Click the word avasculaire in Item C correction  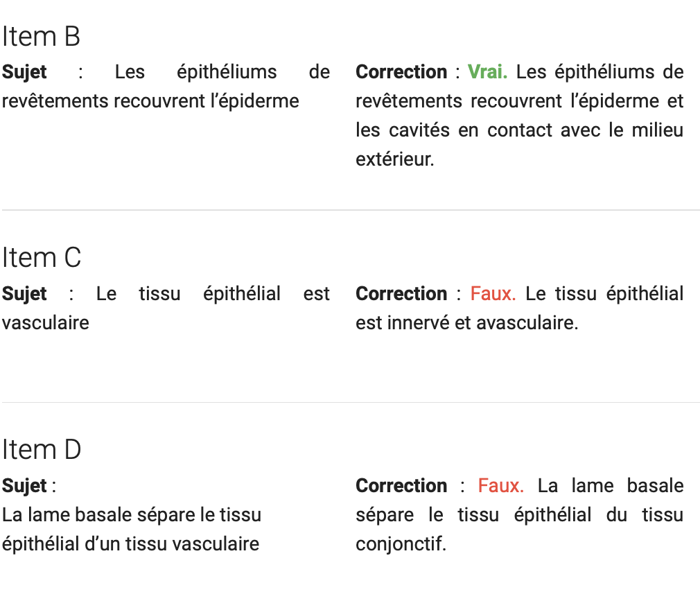point(527,323)
